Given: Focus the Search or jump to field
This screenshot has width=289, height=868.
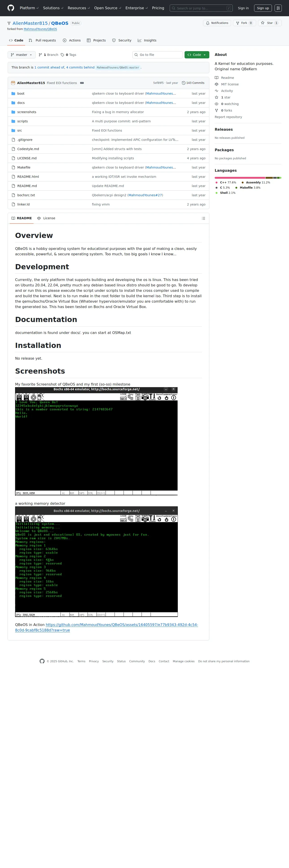Looking at the screenshot, I should (201, 8).
